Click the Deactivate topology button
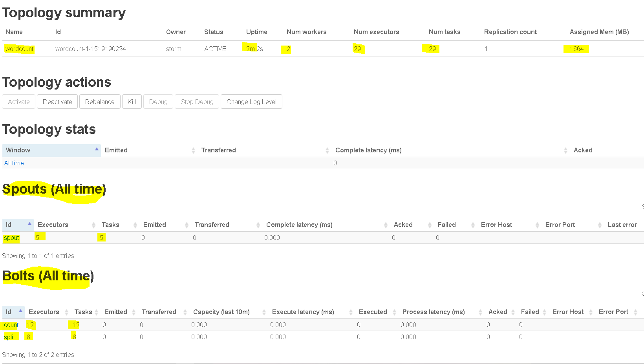Image resolution: width=644 pixels, height=364 pixels. [57, 102]
